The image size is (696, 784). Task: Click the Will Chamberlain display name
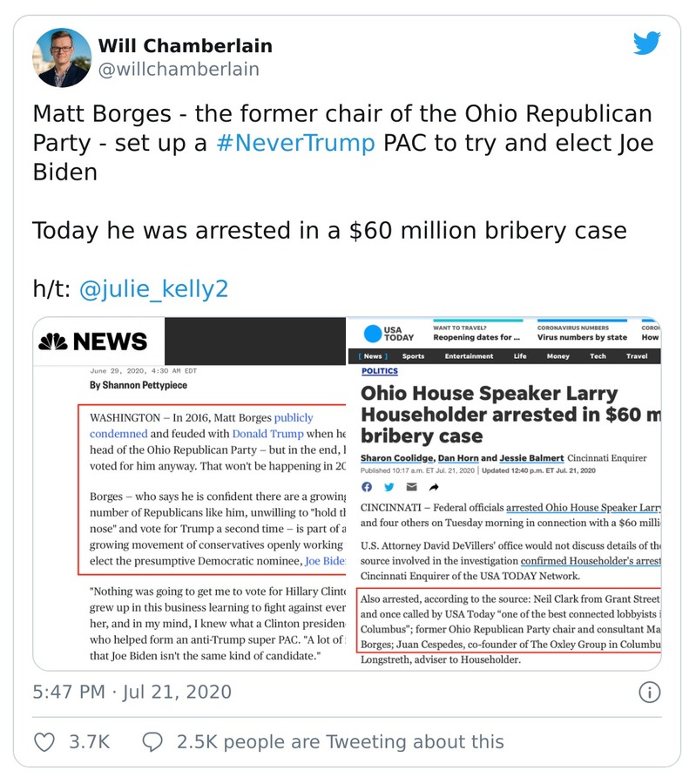coord(185,45)
